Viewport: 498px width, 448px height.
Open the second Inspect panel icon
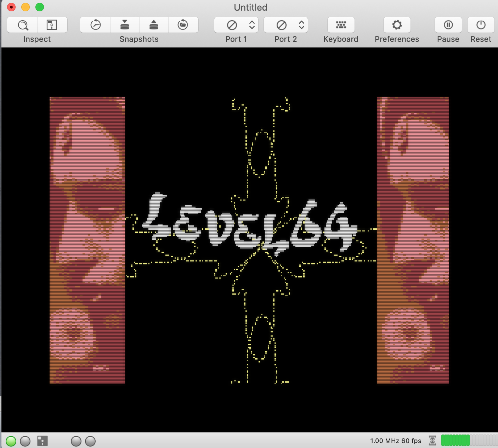52,25
